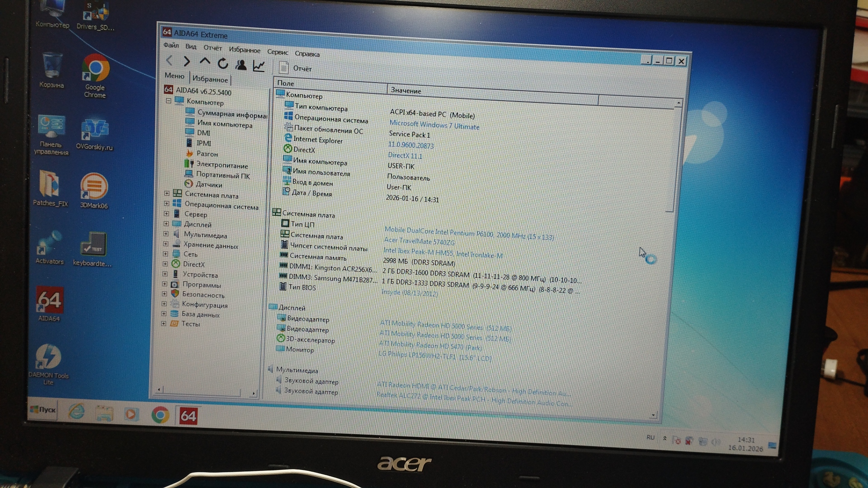The image size is (868, 488).
Task: Open the Microsoft Windows 7 Ultimate link
Action: [434, 125]
